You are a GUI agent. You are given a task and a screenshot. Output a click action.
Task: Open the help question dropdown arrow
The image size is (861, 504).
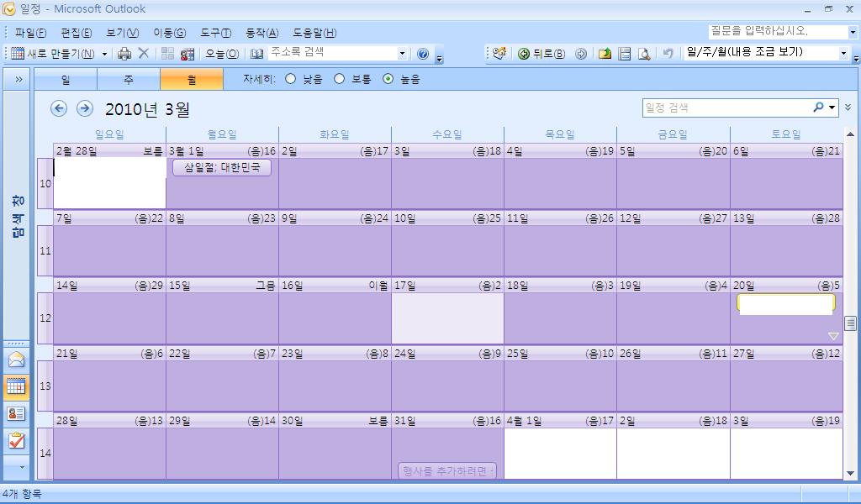(x=853, y=33)
